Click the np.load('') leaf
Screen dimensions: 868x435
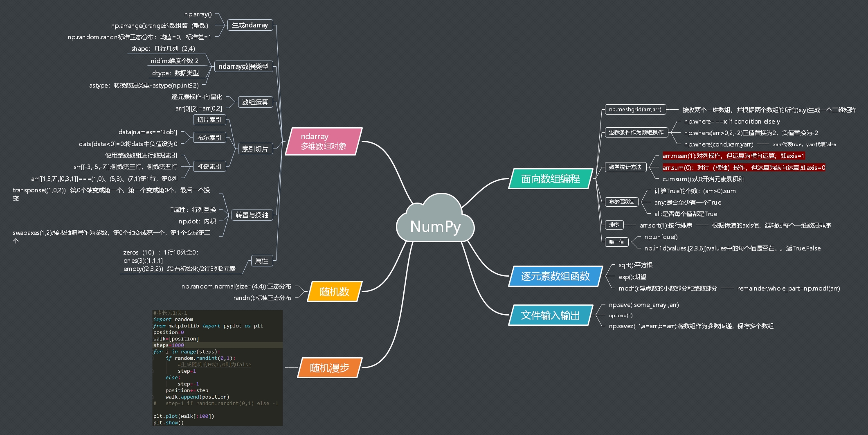coord(621,316)
